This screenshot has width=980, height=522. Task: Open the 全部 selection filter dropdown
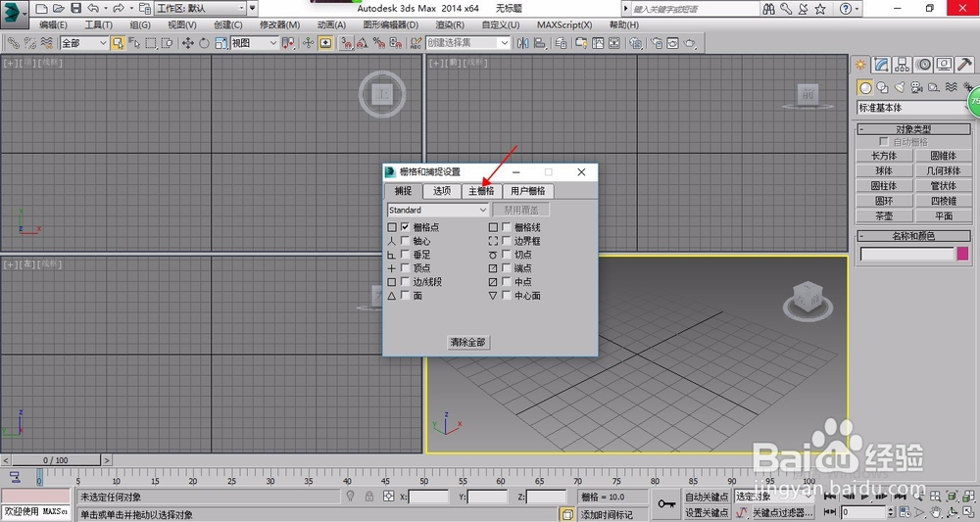point(83,43)
